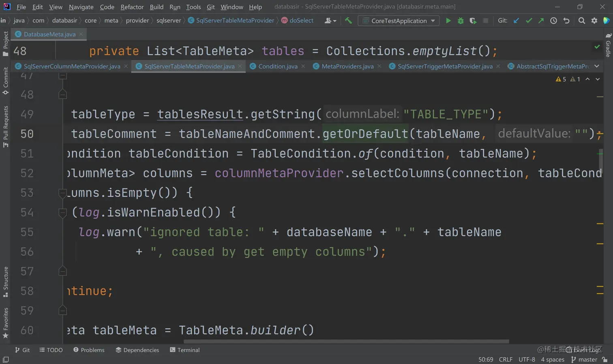613x364 pixels.
Task: Run CoreTestApplication with the green play icon
Action: pyautogui.click(x=448, y=21)
